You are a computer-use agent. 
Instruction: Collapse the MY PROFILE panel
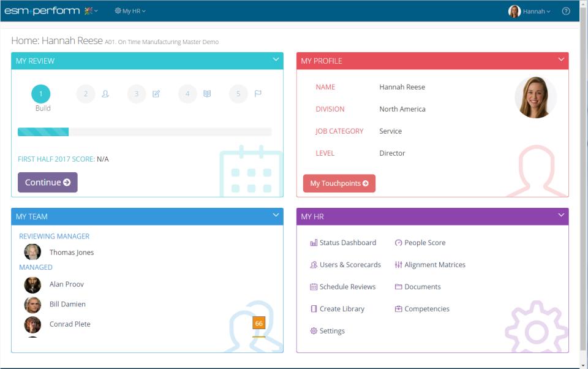coord(560,60)
